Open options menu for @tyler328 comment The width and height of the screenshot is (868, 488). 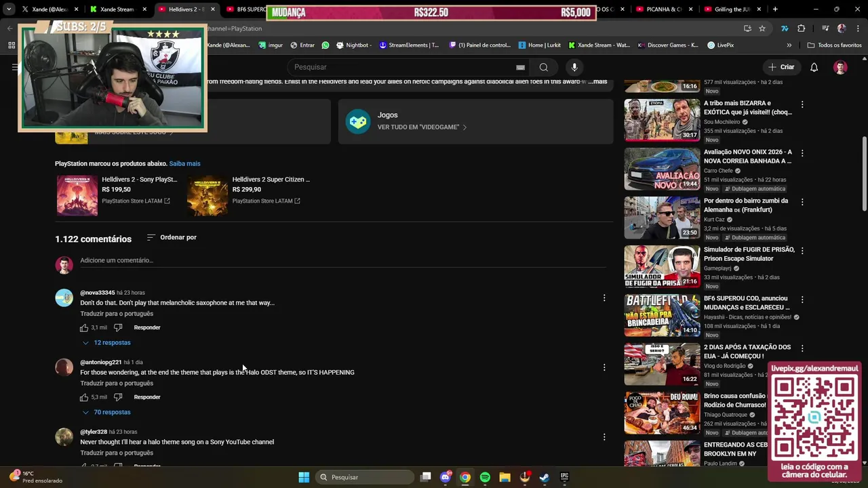(x=604, y=437)
